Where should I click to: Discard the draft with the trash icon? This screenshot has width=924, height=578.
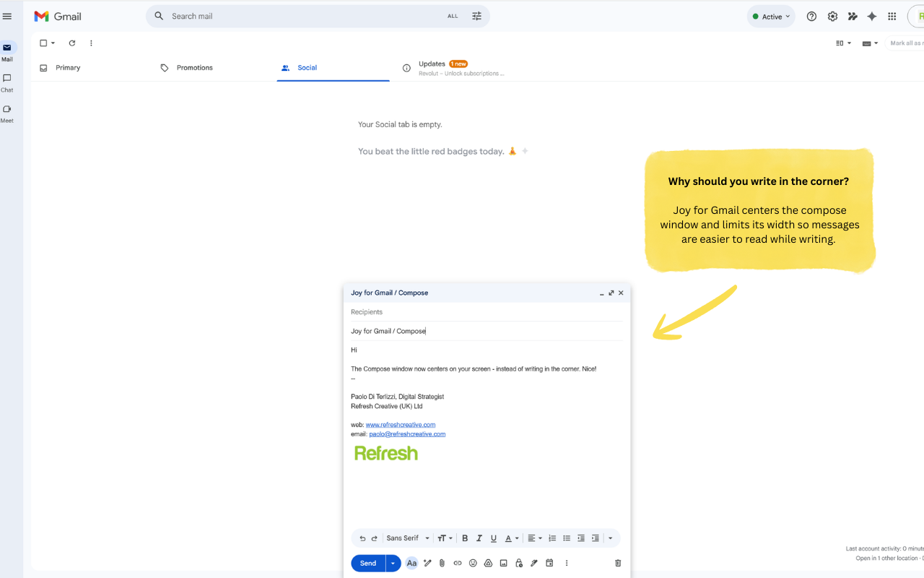(x=617, y=563)
